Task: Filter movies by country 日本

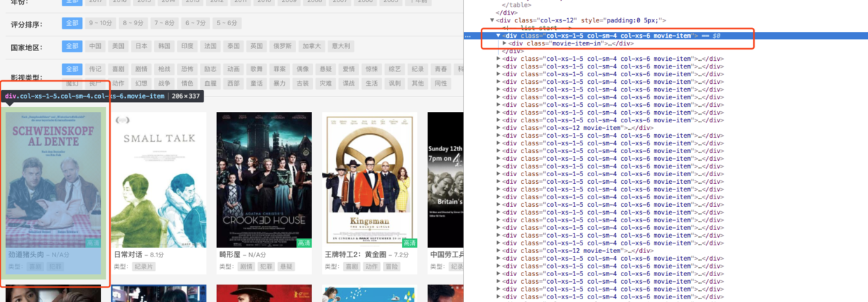Action: [x=141, y=46]
